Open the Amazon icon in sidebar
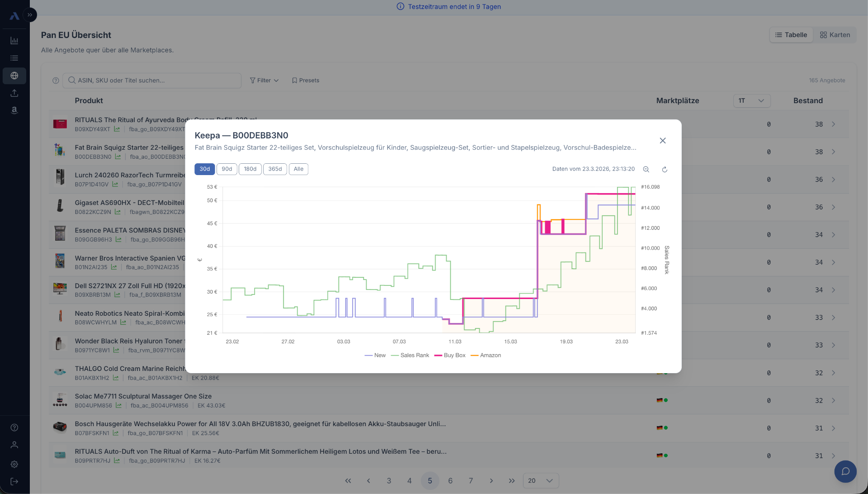The image size is (868, 494). pyautogui.click(x=14, y=110)
